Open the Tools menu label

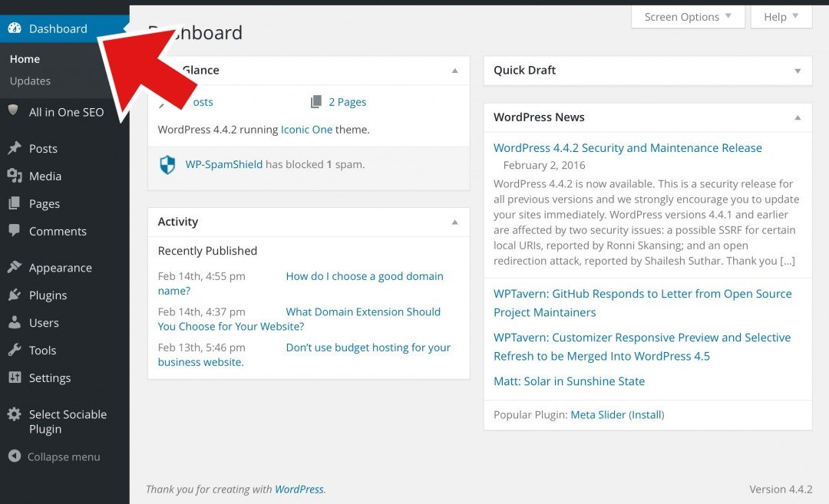pyautogui.click(x=42, y=351)
